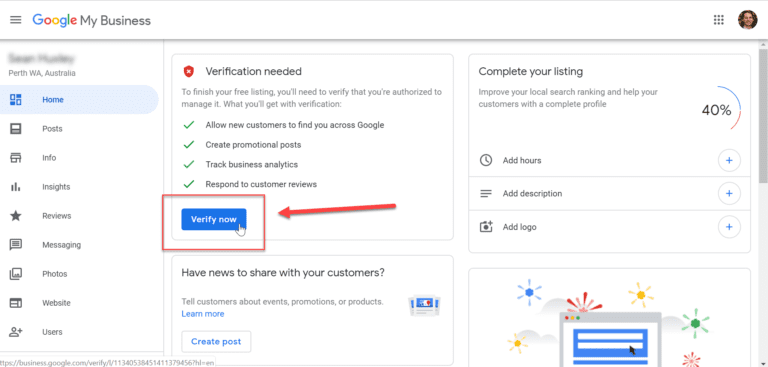
Task: Click the Messaging chat icon
Action: (x=16, y=245)
